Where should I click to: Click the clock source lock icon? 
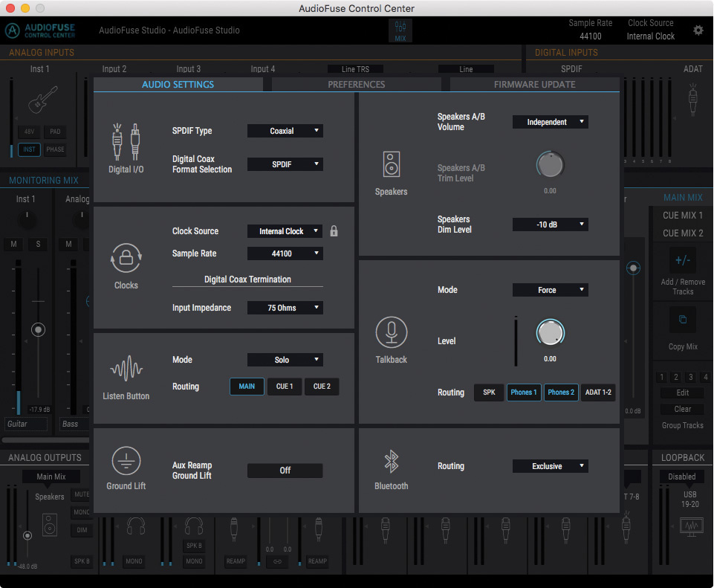pyautogui.click(x=334, y=231)
